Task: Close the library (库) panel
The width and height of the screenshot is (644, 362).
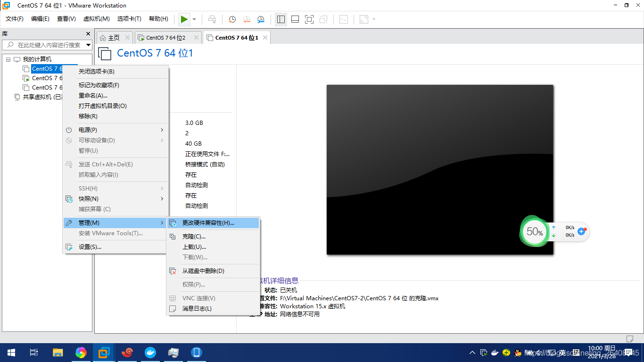Action: coord(88,34)
